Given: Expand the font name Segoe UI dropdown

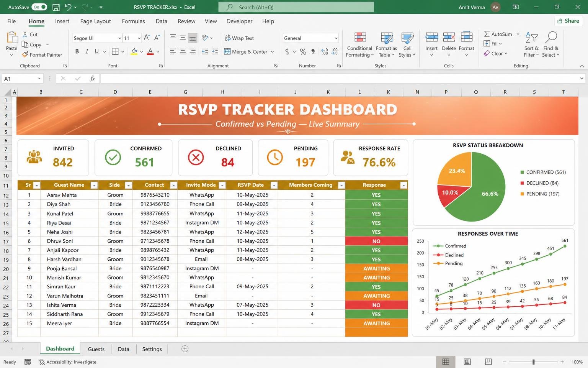Looking at the screenshot, I should [x=120, y=38].
